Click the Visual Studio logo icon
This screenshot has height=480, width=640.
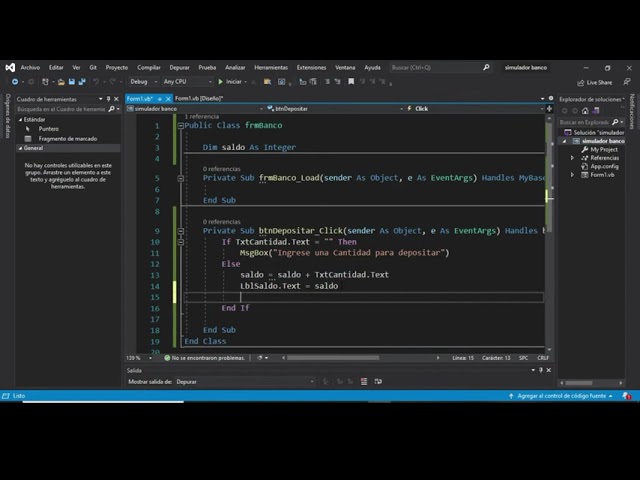pyautogui.click(x=10, y=67)
